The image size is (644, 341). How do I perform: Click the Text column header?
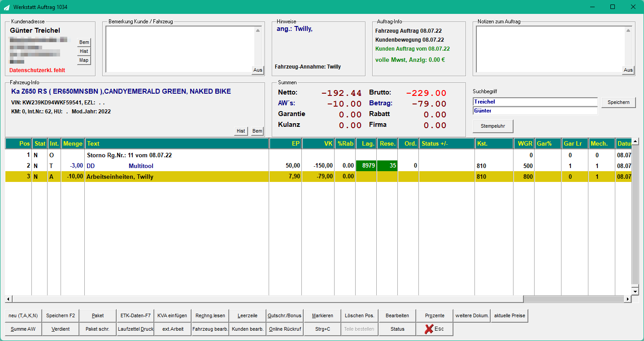click(177, 143)
